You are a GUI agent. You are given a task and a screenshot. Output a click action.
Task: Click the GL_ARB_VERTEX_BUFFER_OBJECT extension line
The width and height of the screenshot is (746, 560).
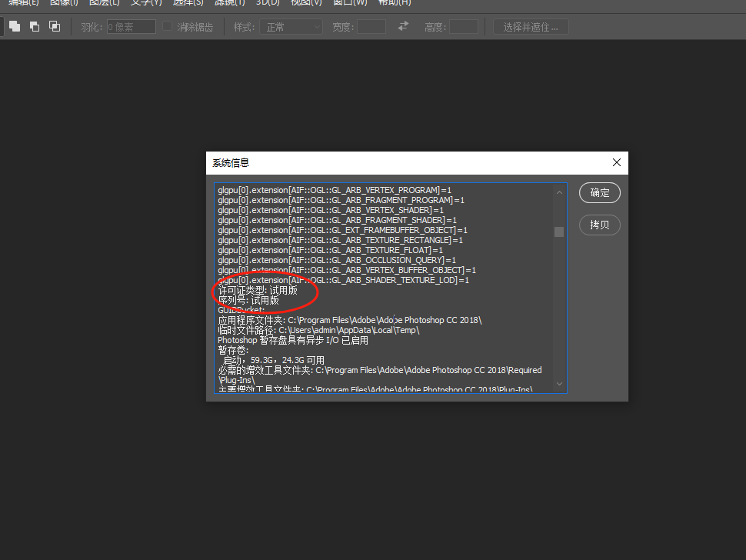coord(347,270)
